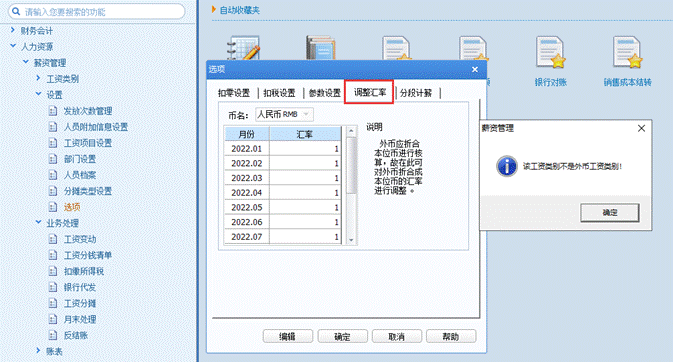Click the document icon beside 月末处理
Screen dimensions: 673x362
(x=52, y=319)
